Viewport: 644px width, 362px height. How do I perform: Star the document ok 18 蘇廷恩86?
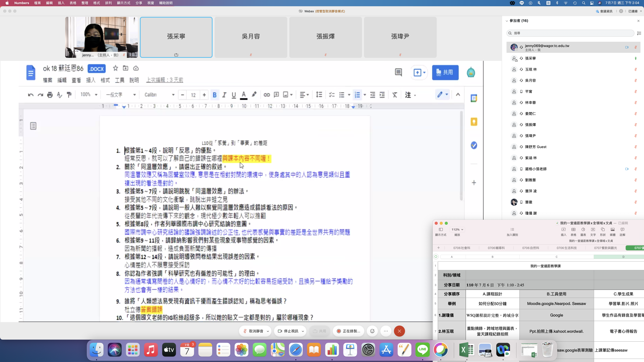[x=115, y=68]
